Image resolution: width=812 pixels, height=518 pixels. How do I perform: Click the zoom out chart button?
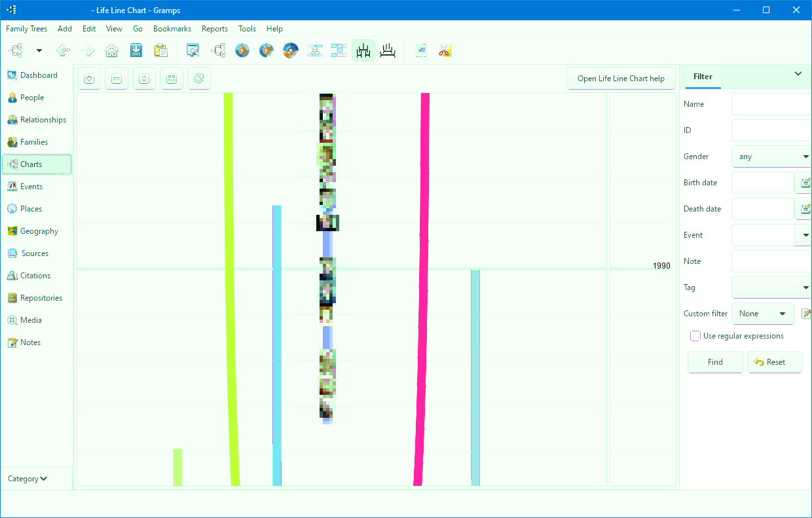(x=117, y=79)
